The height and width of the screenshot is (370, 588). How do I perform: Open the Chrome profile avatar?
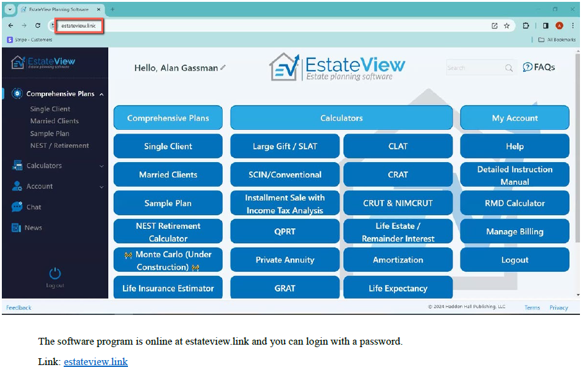(x=559, y=25)
